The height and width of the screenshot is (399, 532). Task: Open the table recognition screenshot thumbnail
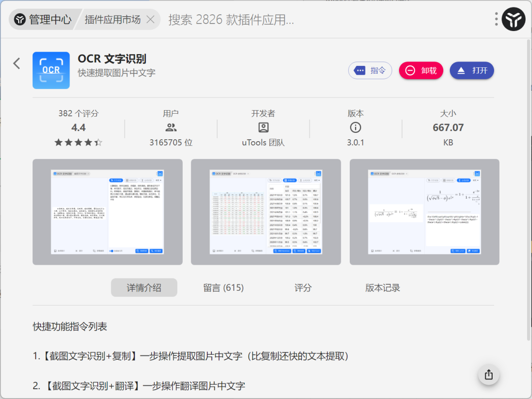click(x=266, y=212)
